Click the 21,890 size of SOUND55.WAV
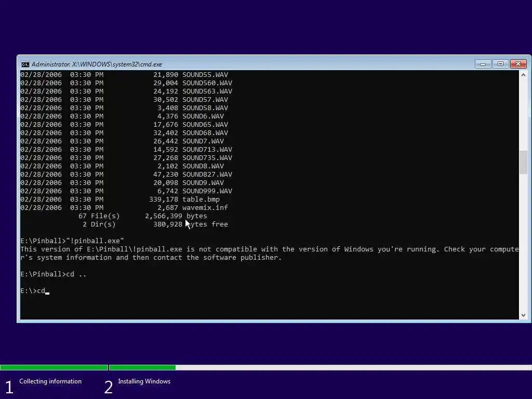The image size is (532, 399). [x=166, y=75]
